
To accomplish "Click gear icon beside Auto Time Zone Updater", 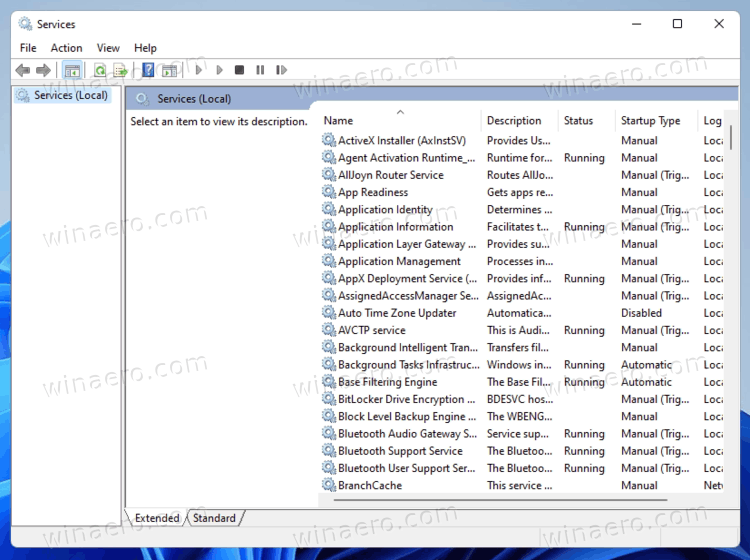I will (x=329, y=313).
